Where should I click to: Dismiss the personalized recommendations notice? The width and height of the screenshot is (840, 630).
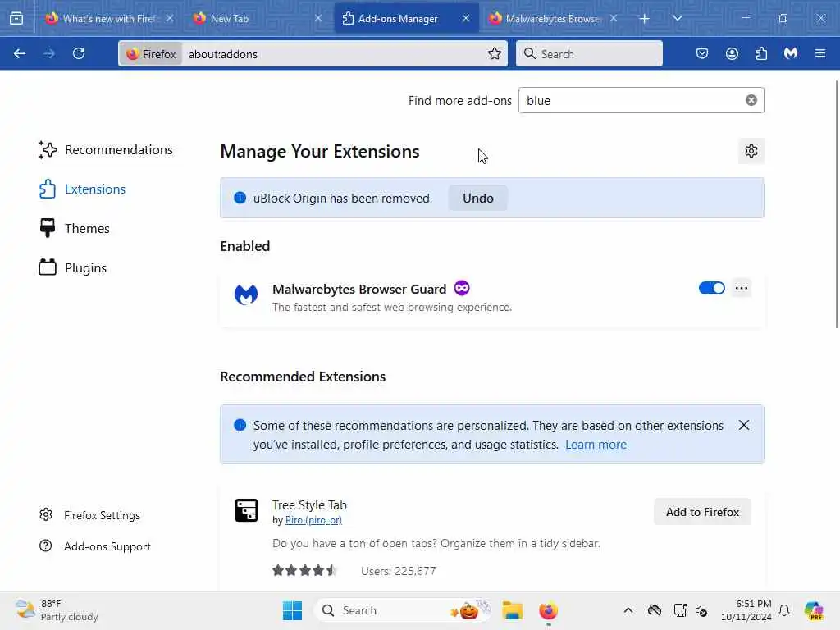743,426
